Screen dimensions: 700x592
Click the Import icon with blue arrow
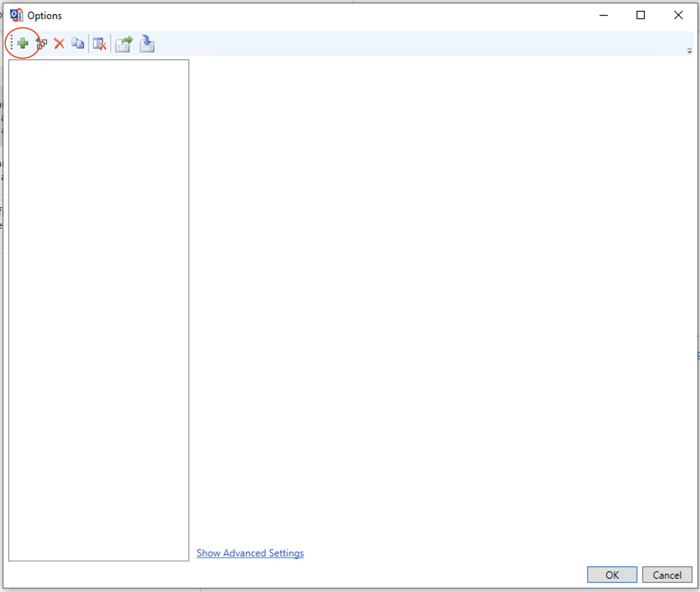point(147,44)
